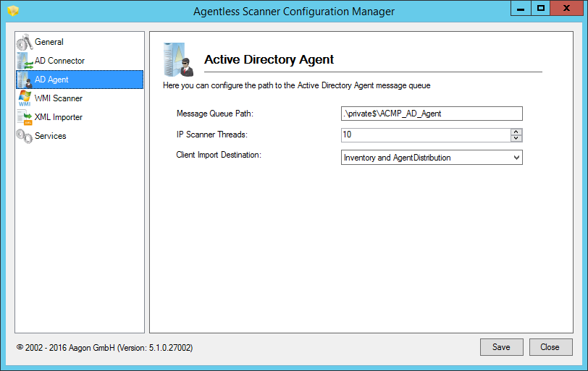This screenshot has width=588, height=371.
Task: Open the Client Import Destination dropdown
Action: click(432, 158)
